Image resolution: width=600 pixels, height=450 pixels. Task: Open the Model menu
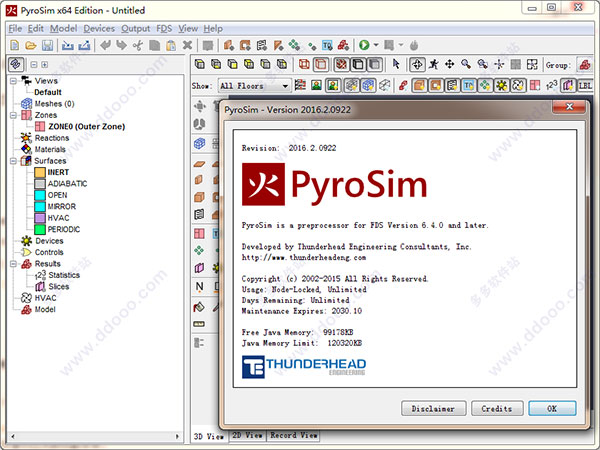tap(63, 29)
